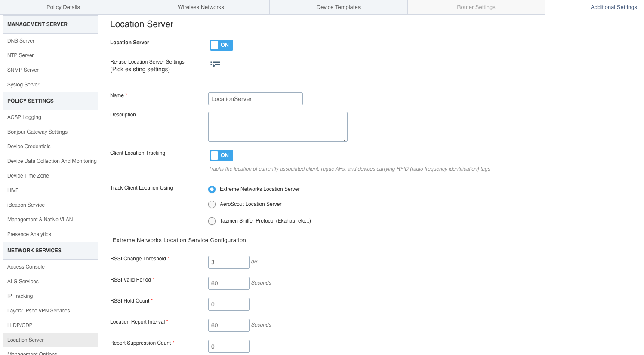The height and width of the screenshot is (355, 644).
Task: Select Tazmen Sniffer Protocol radio option
Action: click(x=212, y=221)
